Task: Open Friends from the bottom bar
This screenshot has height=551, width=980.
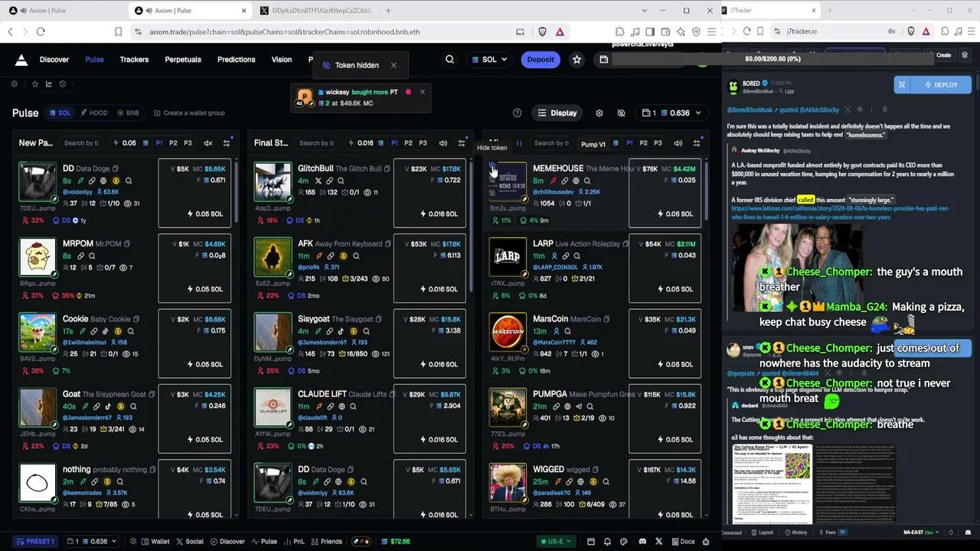Action: point(326,542)
